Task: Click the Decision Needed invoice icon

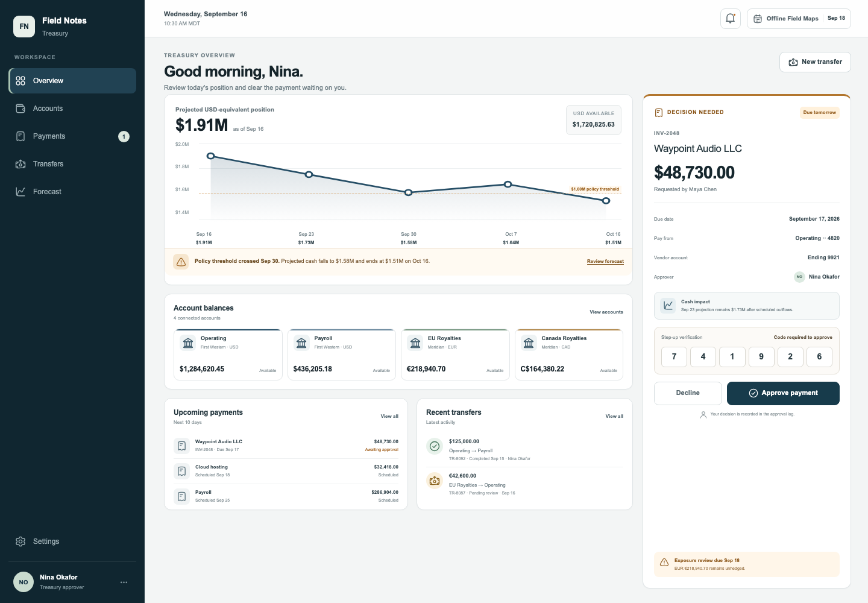Action: click(658, 113)
